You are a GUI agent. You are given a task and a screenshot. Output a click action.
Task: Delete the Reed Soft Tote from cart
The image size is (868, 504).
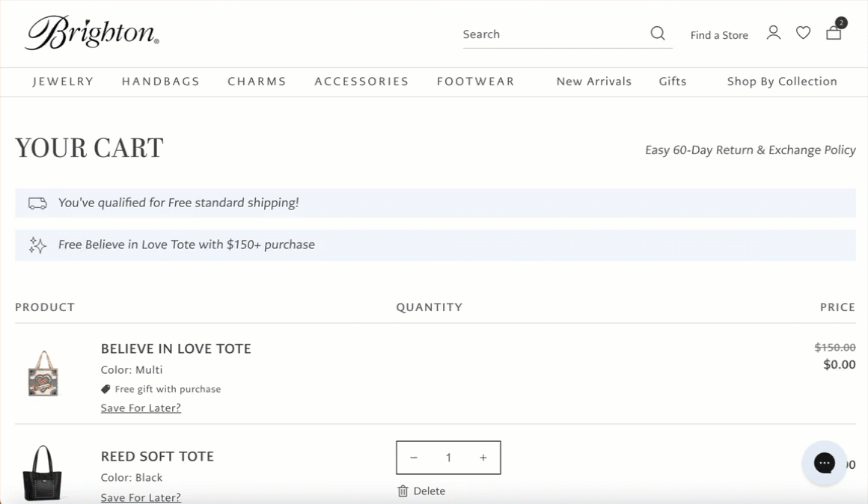click(421, 491)
